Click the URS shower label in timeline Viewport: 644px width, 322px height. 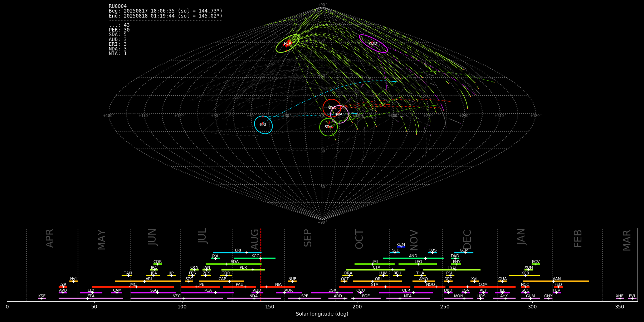coord(481,296)
